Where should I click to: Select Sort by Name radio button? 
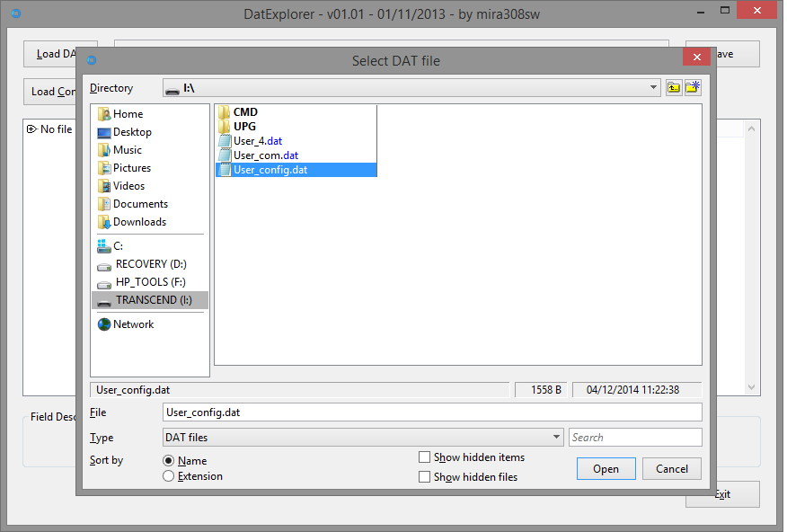pos(168,461)
